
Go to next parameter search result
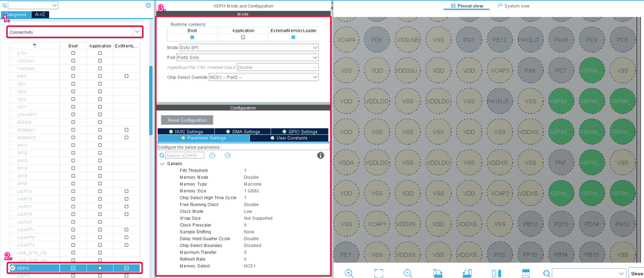(x=228, y=155)
